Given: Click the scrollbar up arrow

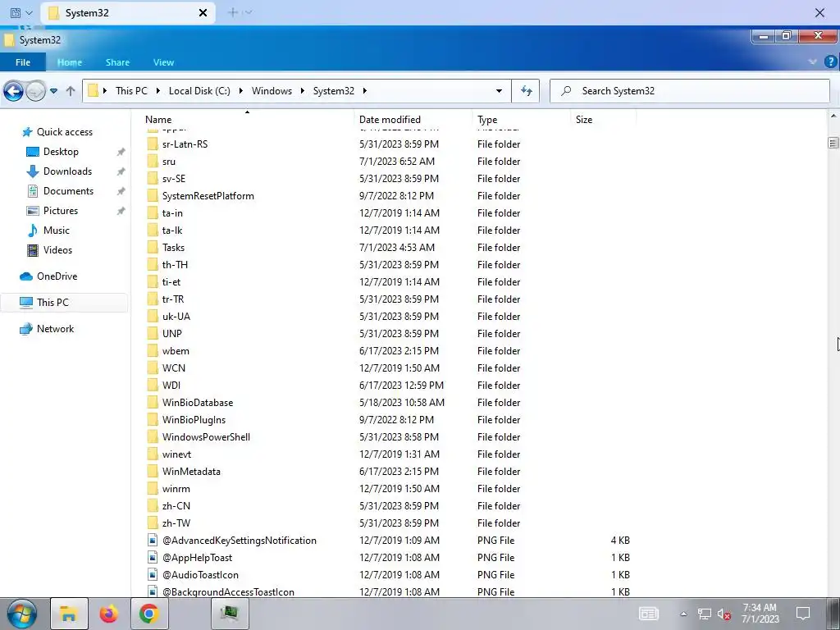Looking at the screenshot, I should tap(833, 116).
